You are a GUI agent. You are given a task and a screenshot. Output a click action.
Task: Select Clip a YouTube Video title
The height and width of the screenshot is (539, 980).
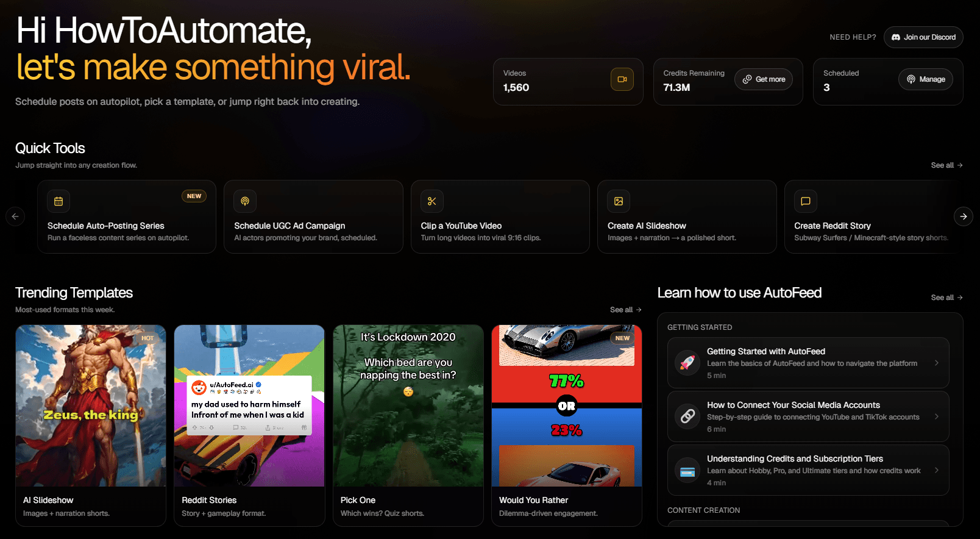point(461,226)
